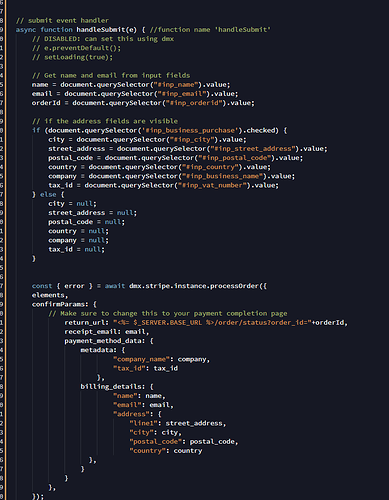Click the '// e.preventDefault();' comment line
This screenshot has width=389, height=500.
coord(76,48)
